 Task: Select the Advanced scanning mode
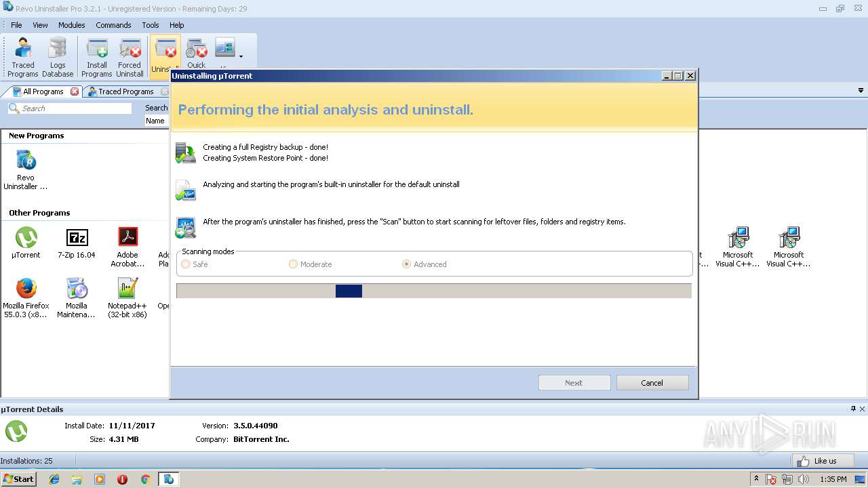425,264
